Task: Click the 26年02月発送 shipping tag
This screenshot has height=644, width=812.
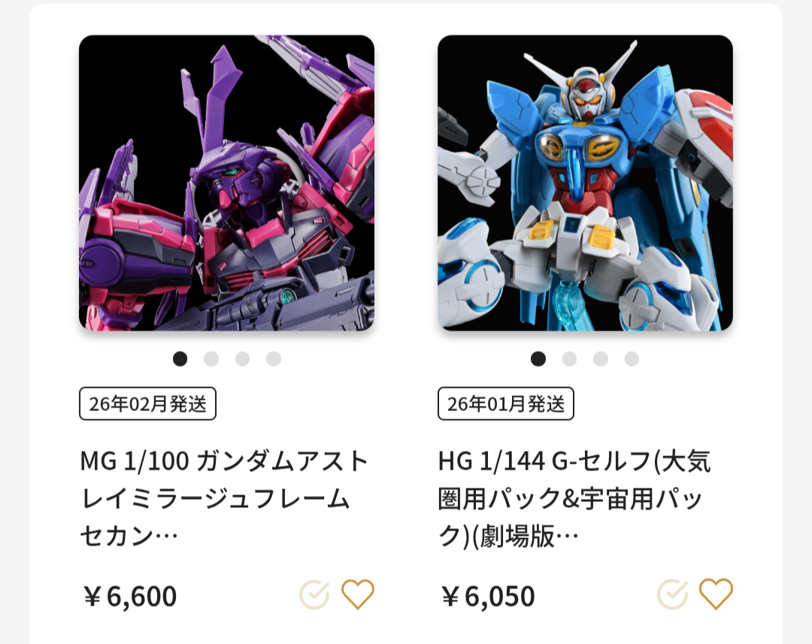Action: pos(147,404)
